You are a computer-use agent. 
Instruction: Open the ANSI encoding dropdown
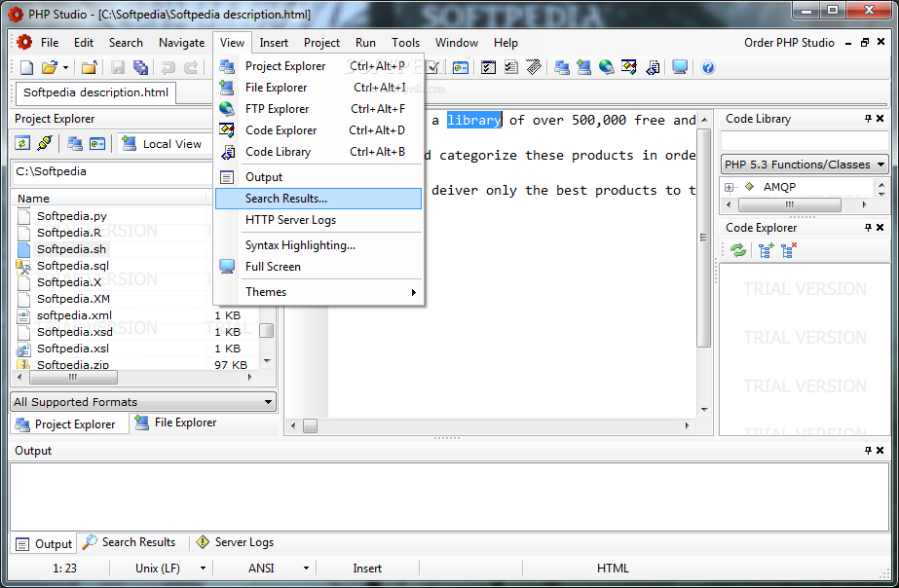point(306,569)
